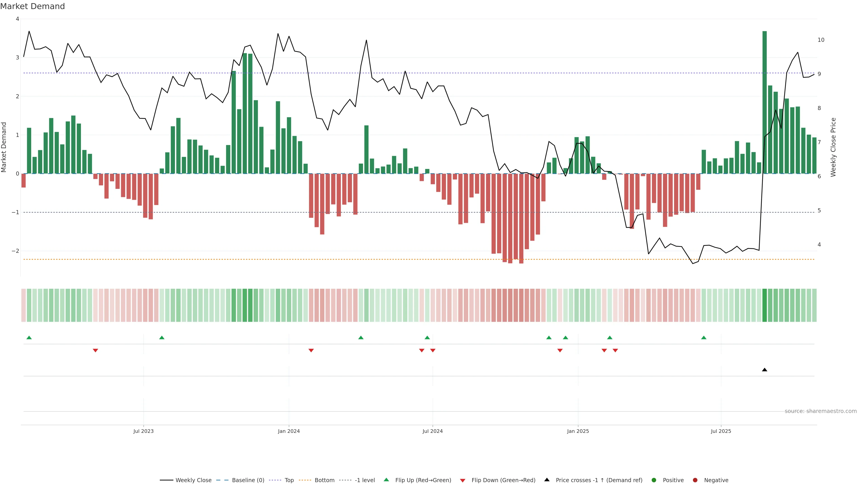Click the black triangle Price crosses legend icon
Viewport: 868px width, 488px height.
(x=547, y=480)
